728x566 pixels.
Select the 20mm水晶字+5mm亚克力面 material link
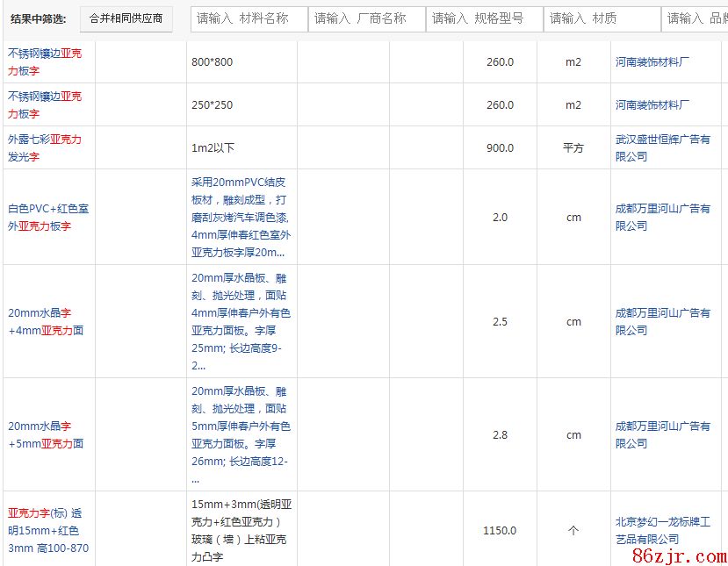(x=46, y=434)
